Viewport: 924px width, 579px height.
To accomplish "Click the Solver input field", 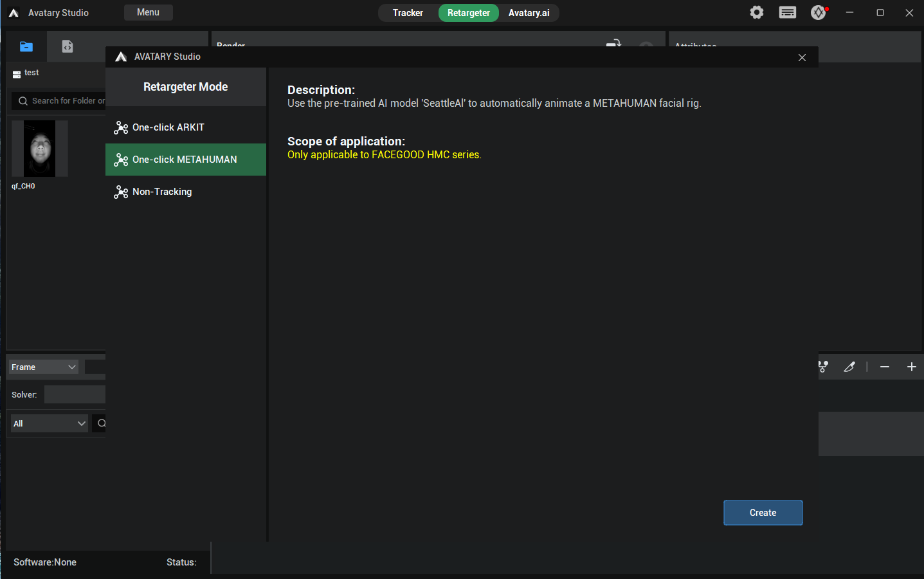I will point(75,394).
